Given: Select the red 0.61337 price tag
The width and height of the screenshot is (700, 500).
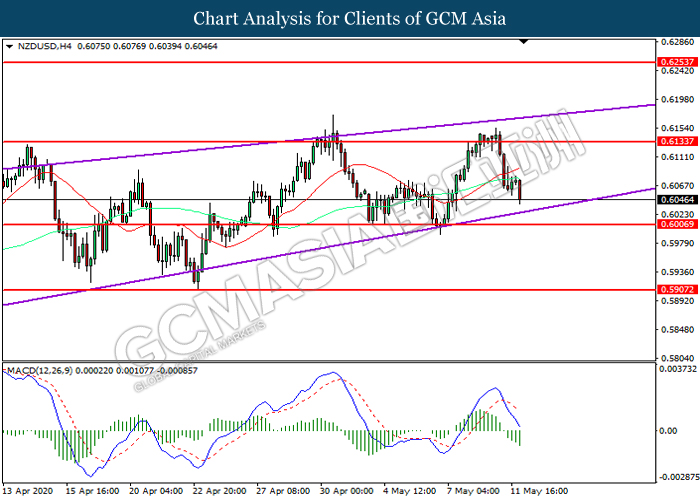Looking at the screenshot, I should (673, 142).
